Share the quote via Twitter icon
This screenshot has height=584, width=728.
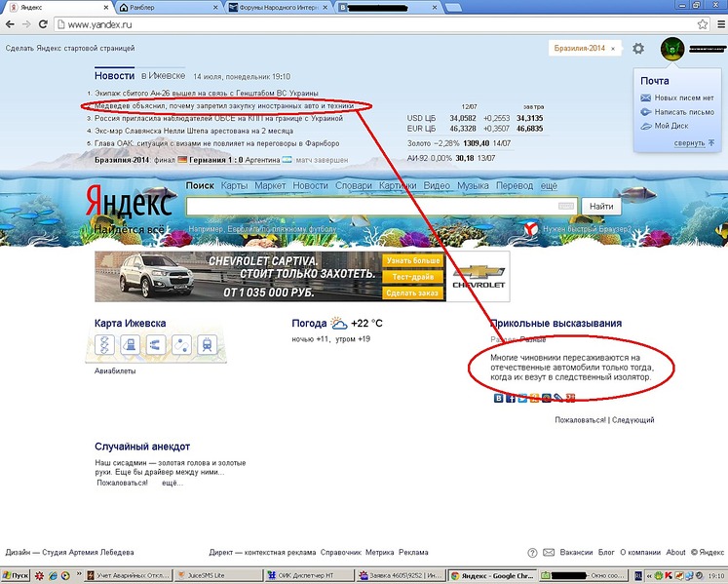(x=522, y=398)
